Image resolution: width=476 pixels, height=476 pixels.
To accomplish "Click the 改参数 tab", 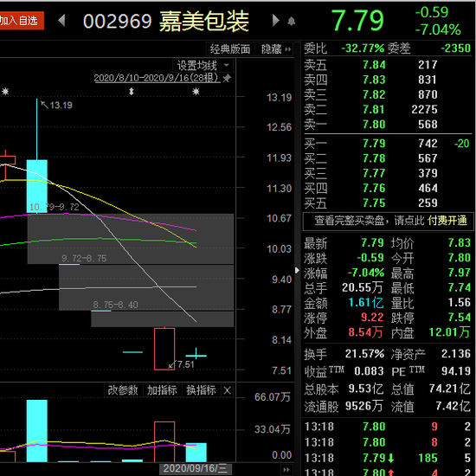I will [x=123, y=390].
